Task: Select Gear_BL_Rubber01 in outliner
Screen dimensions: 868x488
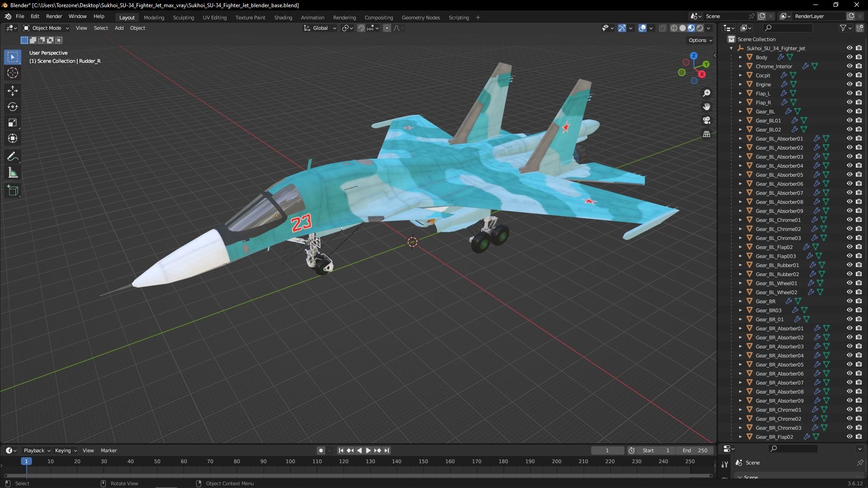Action: [x=777, y=265]
